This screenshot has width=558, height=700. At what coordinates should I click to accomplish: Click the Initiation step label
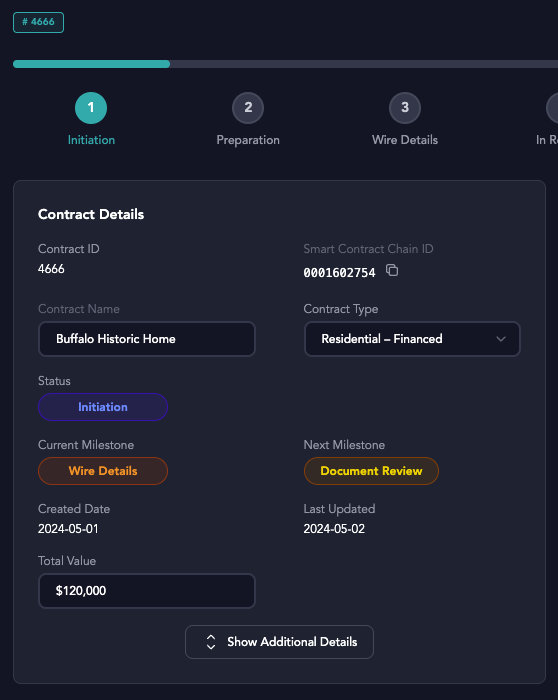[91, 140]
